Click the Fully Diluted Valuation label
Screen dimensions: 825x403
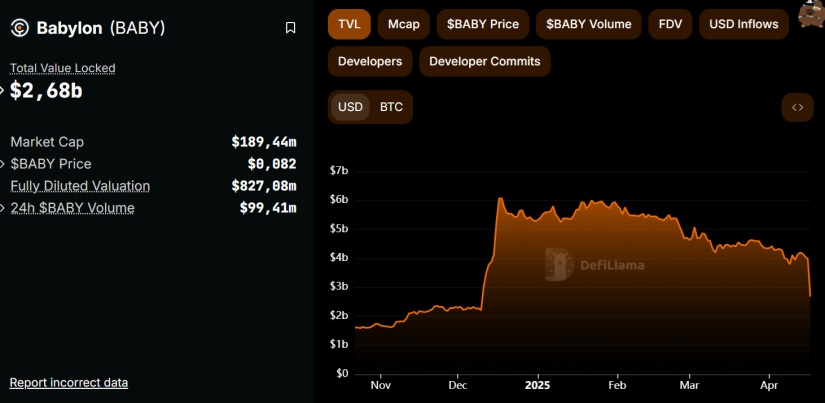click(80, 186)
